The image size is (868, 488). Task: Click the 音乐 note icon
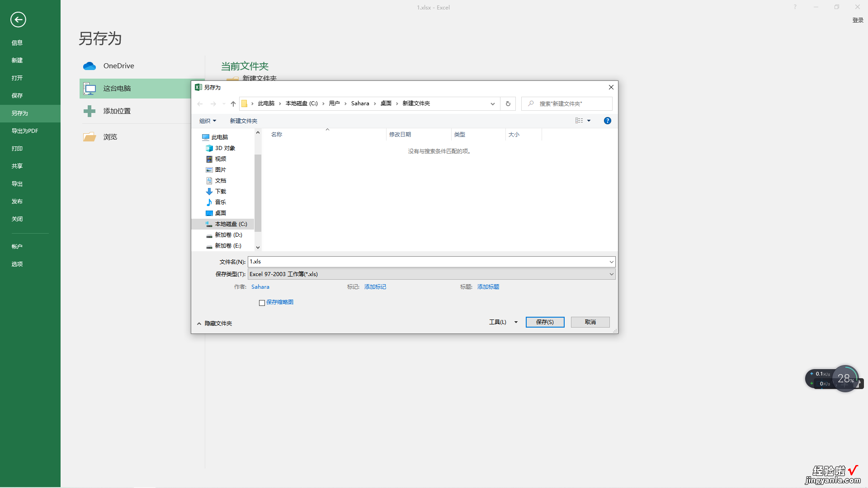tap(209, 202)
